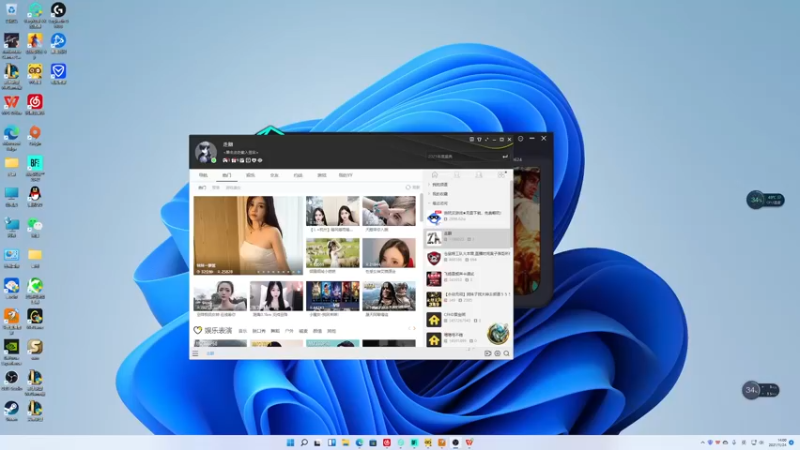The image size is (800, 450).
Task: Click carousel dots on the large banner
Action: point(279,272)
